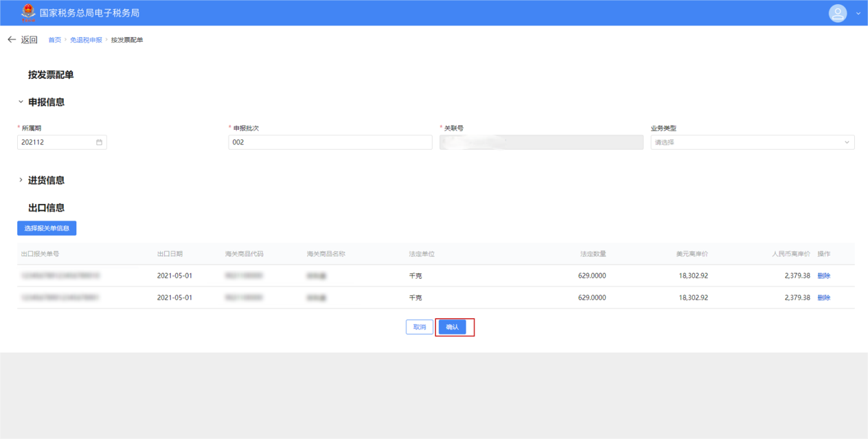Screen dimensions: 868x439
Task: Click the 关联号 disabled field
Action: pyautogui.click(x=541, y=142)
